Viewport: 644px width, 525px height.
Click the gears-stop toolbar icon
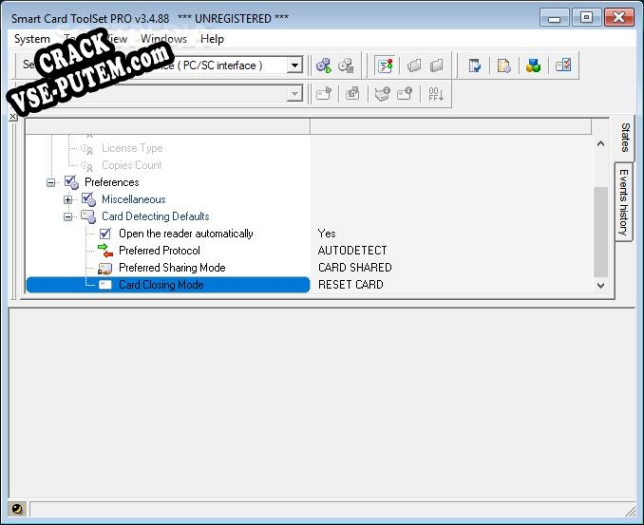346,65
